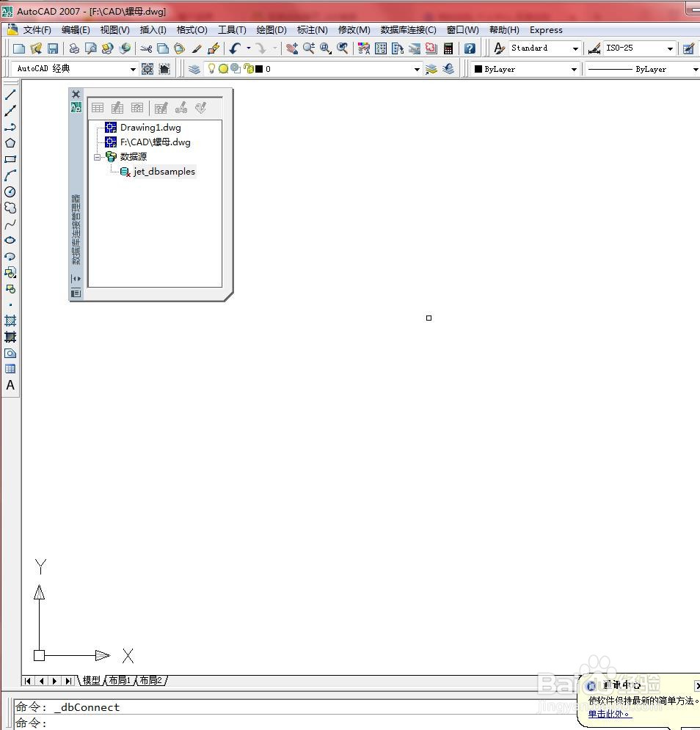Open the 视图(V) menu
This screenshot has height=730, width=700.
pyautogui.click(x=114, y=30)
